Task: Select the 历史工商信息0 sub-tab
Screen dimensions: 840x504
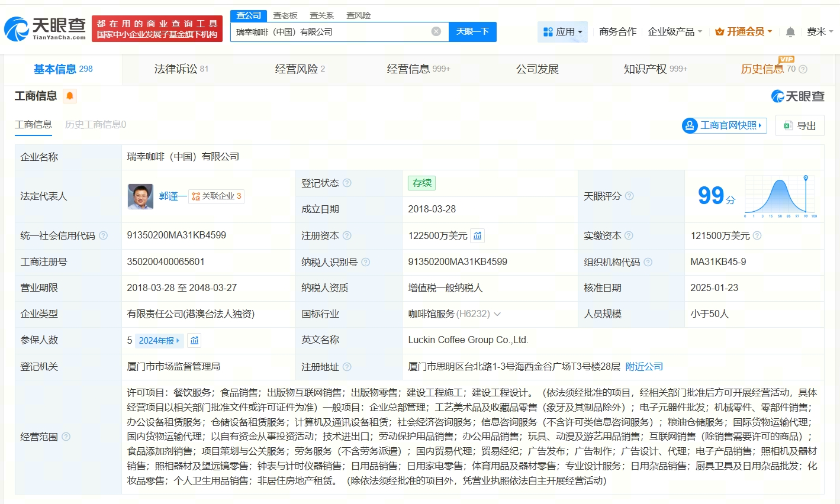Action: tap(95, 125)
